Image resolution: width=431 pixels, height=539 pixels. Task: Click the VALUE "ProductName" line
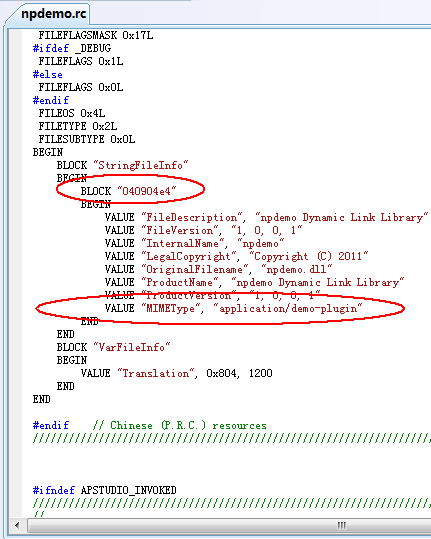(254, 283)
